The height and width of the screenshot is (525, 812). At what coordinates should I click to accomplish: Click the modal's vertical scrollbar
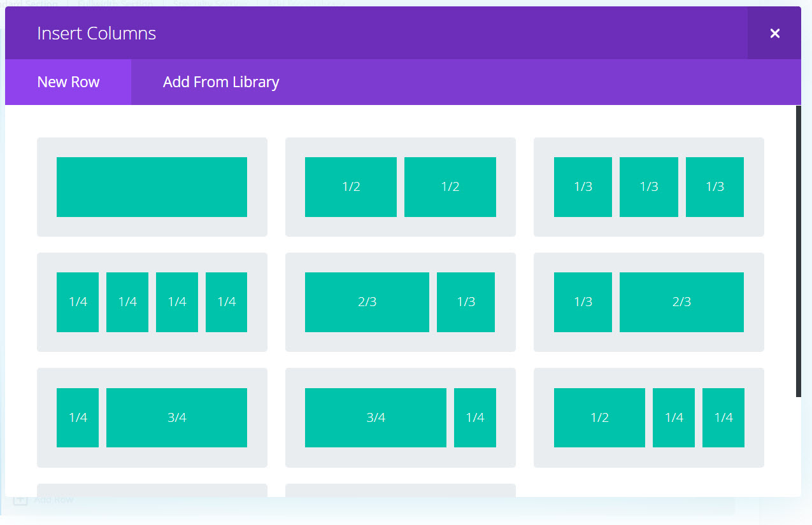pyautogui.click(x=799, y=251)
